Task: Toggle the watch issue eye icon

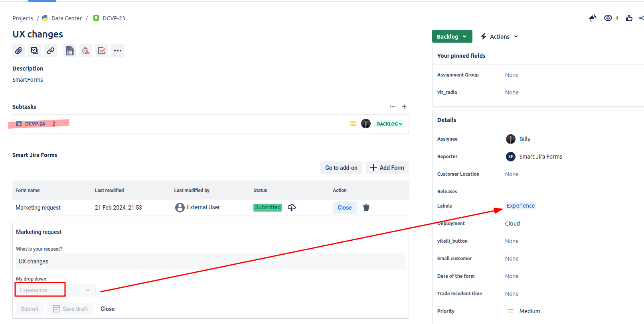Action: coord(608,18)
